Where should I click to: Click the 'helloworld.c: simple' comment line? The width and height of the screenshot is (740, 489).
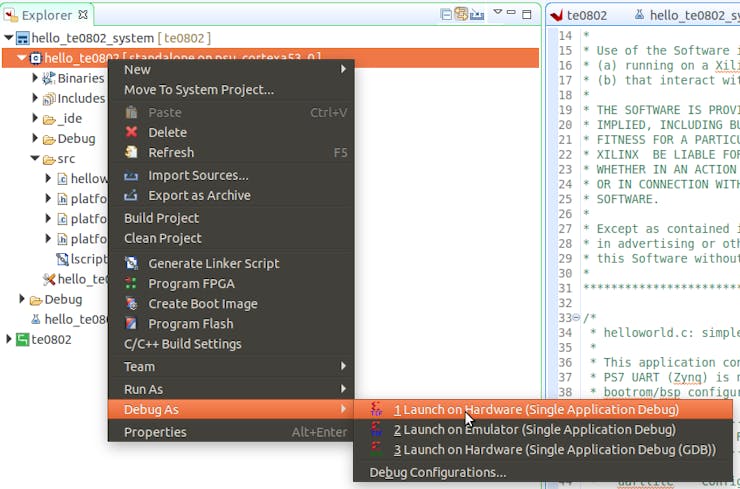pyautogui.click(x=664, y=333)
